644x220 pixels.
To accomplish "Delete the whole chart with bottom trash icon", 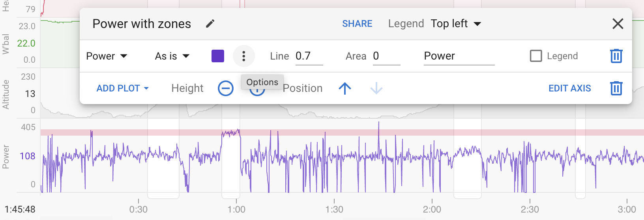I will 616,88.
